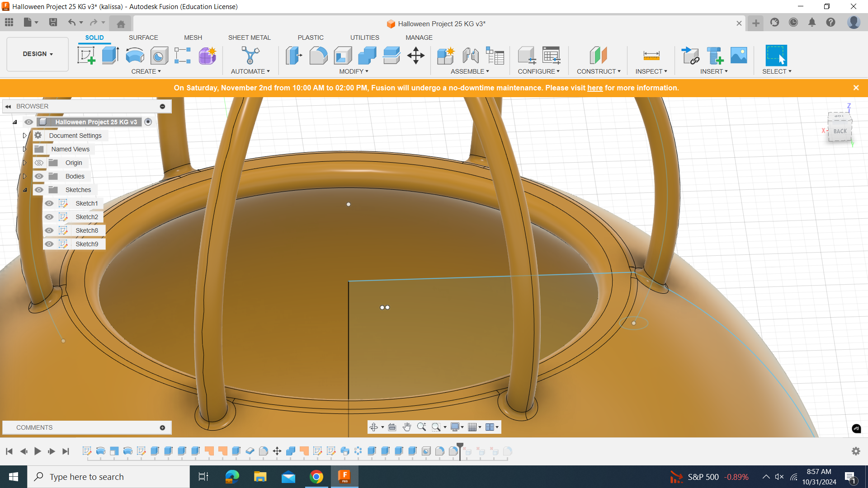
Task: Activate the Halloween Project component radio button
Action: point(148,122)
